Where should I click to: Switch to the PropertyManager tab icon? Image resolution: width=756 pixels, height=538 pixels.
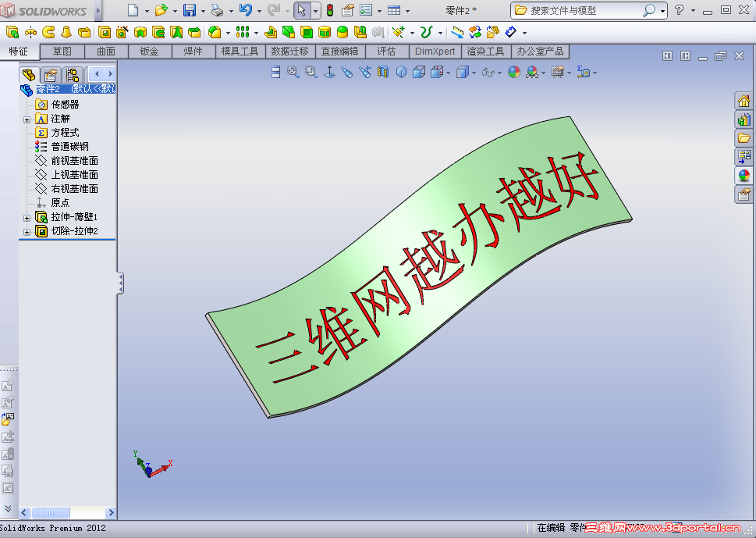point(51,75)
